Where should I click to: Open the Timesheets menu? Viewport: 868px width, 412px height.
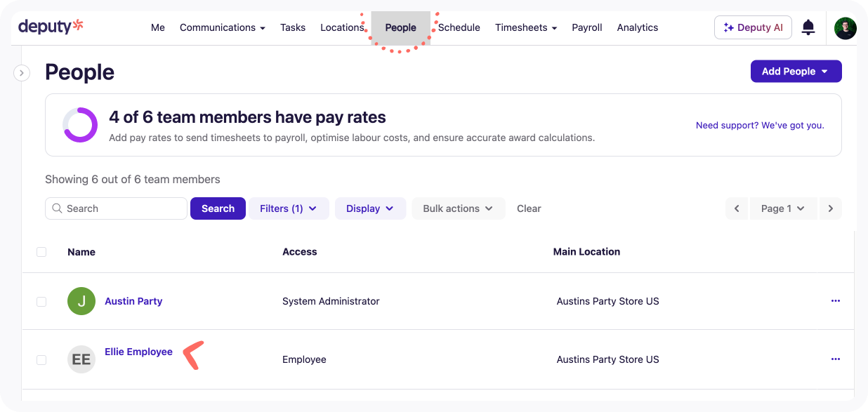click(526, 27)
